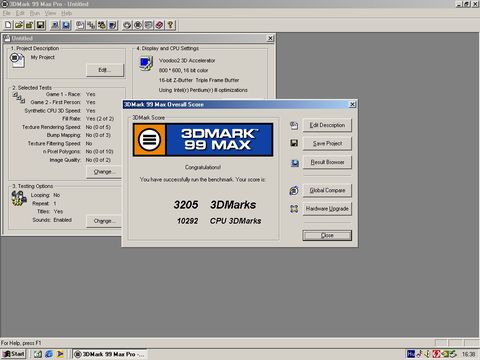Click the Global Compare button
The height and width of the screenshot is (360, 480).
[327, 190]
